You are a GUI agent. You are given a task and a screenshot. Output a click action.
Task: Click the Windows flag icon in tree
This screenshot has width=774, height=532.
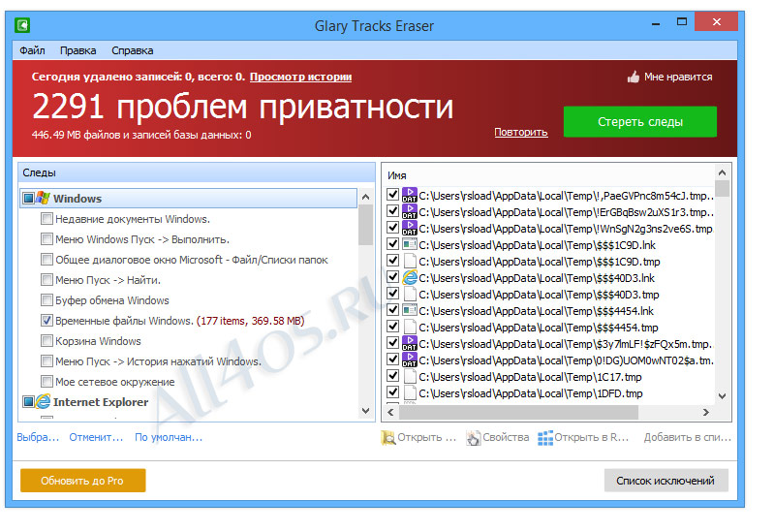click(44, 198)
